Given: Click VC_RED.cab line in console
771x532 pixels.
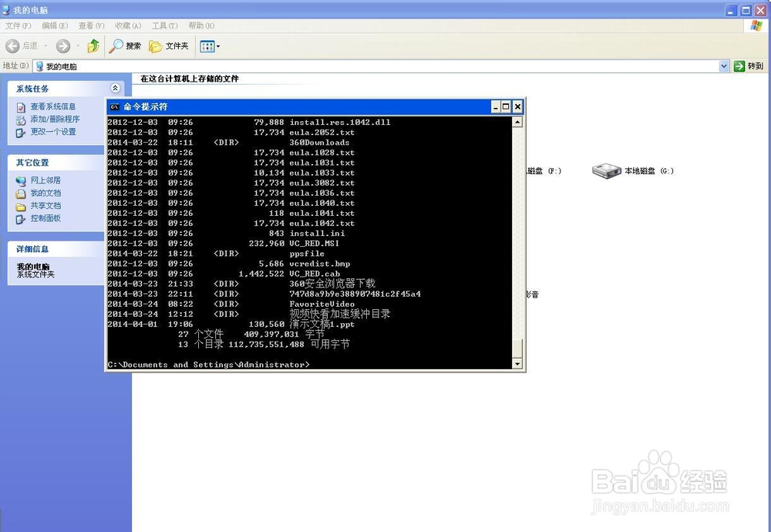Looking at the screenshot, I should coord(224,274).
